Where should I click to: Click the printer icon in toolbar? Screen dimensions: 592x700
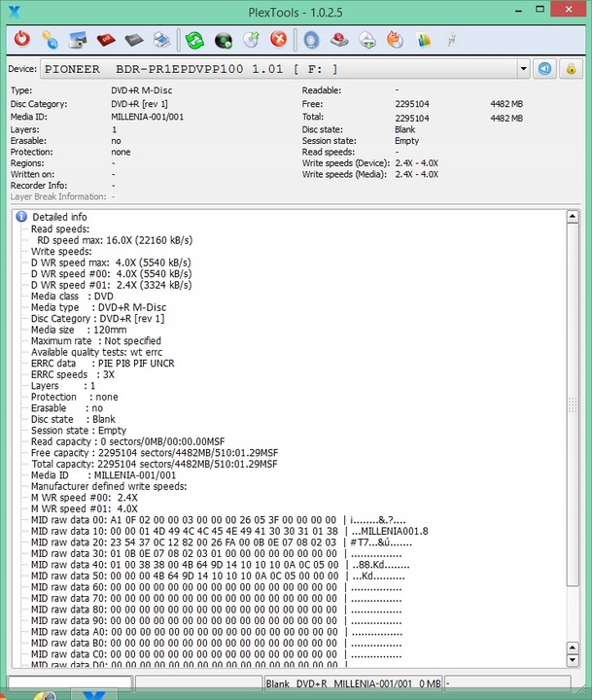162,40
